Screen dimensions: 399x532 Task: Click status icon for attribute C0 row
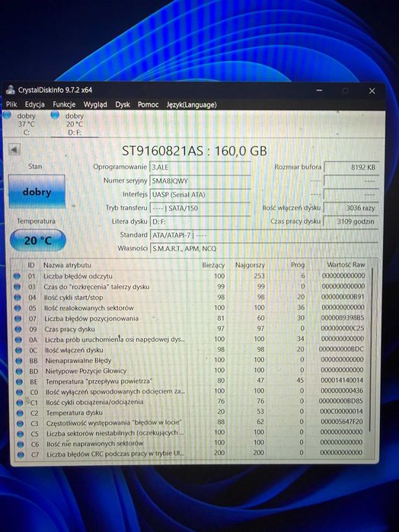tap(19, 392)
